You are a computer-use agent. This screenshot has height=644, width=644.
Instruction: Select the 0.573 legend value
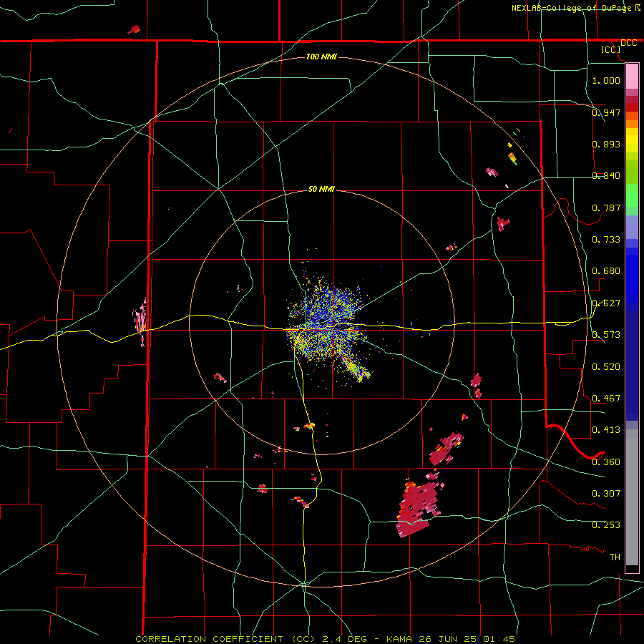tap(606, 335)
